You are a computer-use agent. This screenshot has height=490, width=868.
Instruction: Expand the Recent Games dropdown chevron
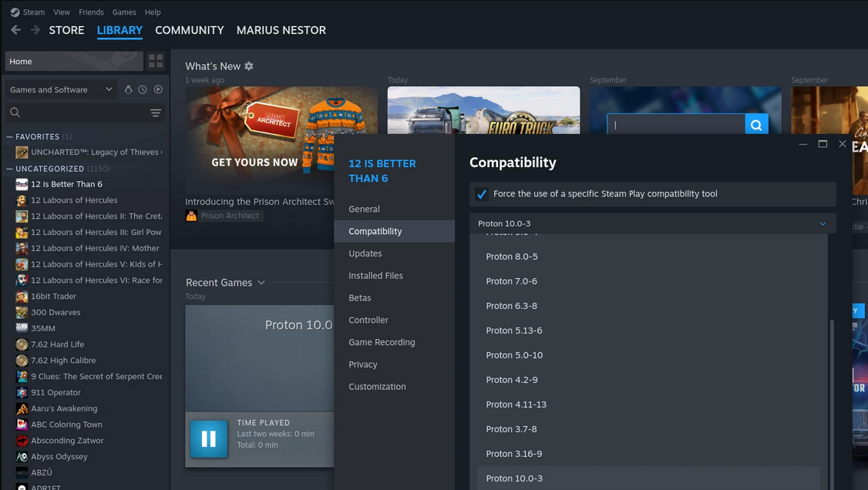point(261,283)
